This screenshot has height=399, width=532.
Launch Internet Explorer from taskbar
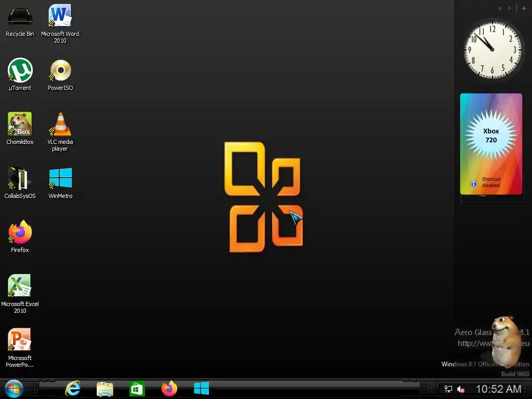pos(73,389)
